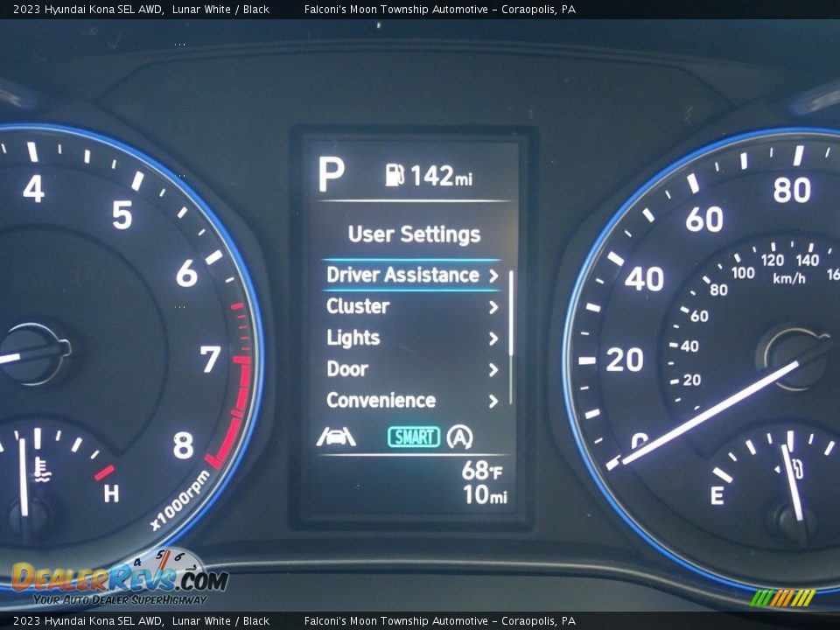Click the lane keeping assist icon

pyautogui.click(x=336, y=437)
